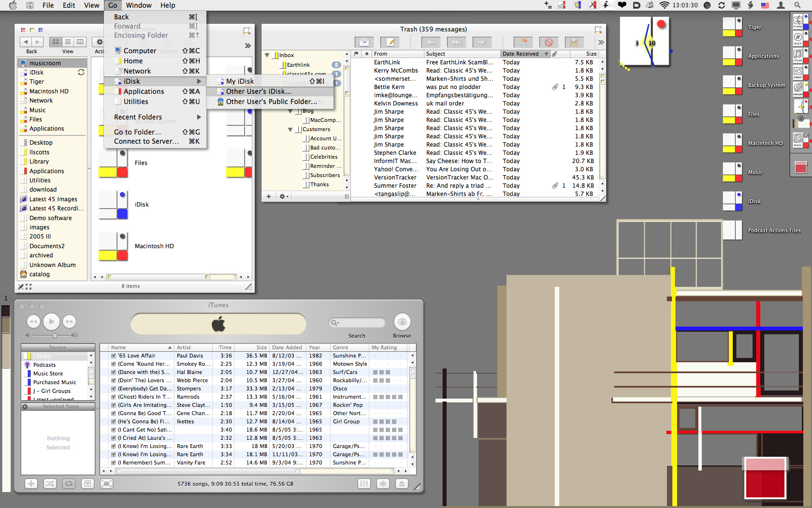Show Mail toolbar overflow chevron items
This screenshot has width=812, height=508.
pyautogui.click(x=601, y=43)
